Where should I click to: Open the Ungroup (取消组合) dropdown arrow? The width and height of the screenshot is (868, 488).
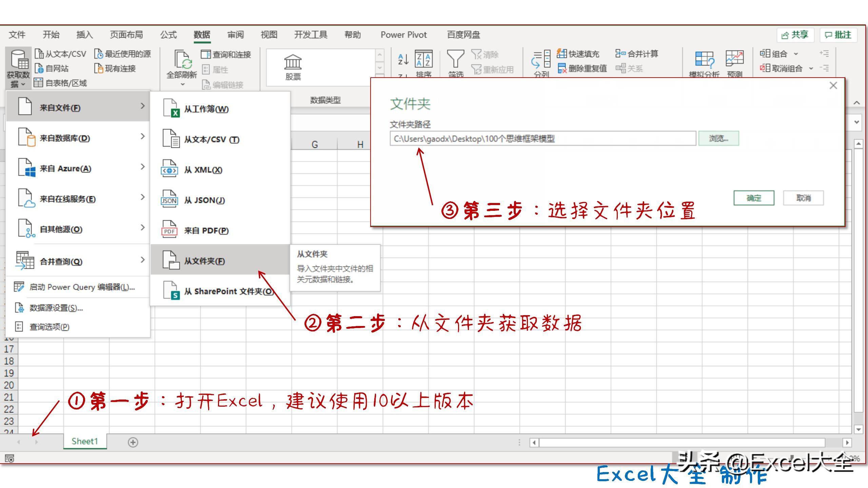click(x=811, y=68)
